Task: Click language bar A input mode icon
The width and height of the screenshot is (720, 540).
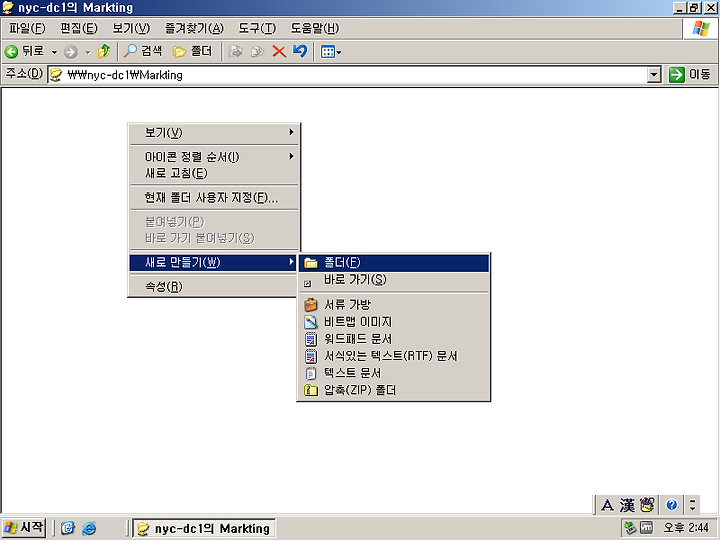Action: point(607,505)
